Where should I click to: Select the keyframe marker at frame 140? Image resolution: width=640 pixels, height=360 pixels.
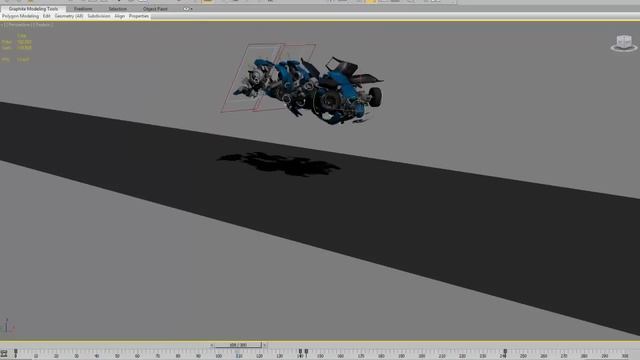click(x=300, y=352)
